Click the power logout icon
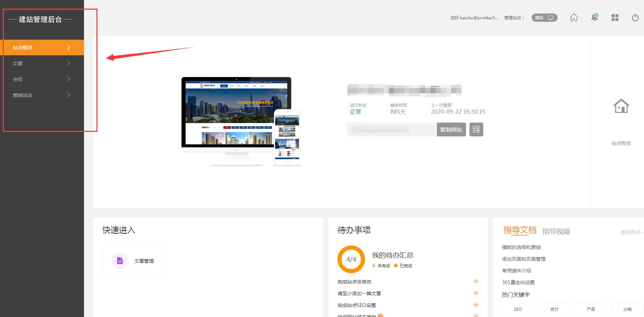The image size is (644, 317). click(x=635, y=18)
